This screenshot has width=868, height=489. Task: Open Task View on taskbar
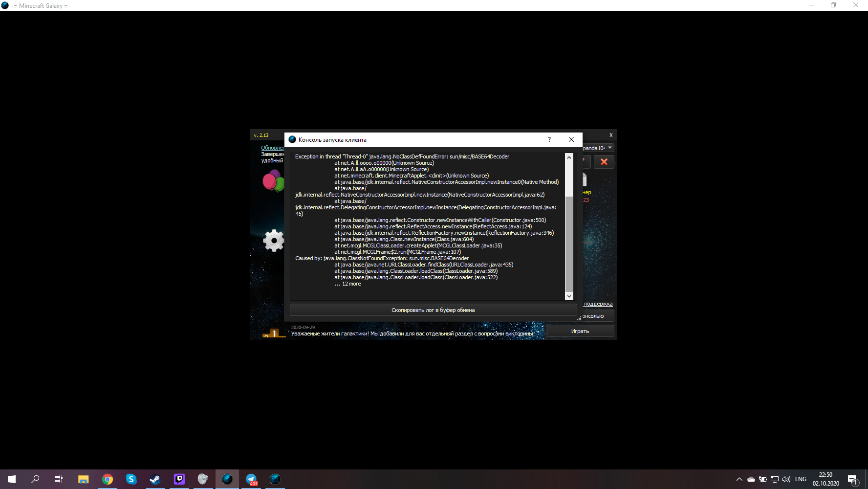coord(59,479)
